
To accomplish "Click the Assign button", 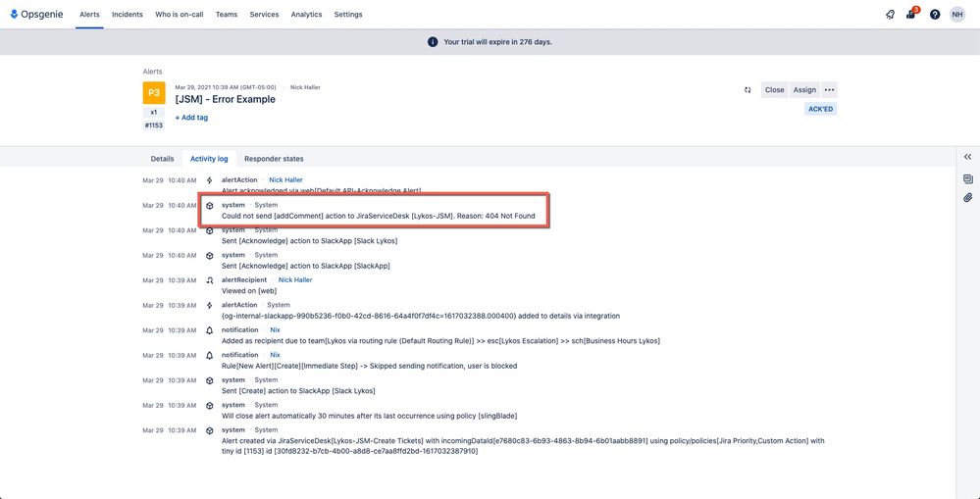I will (x=804, y=90).
